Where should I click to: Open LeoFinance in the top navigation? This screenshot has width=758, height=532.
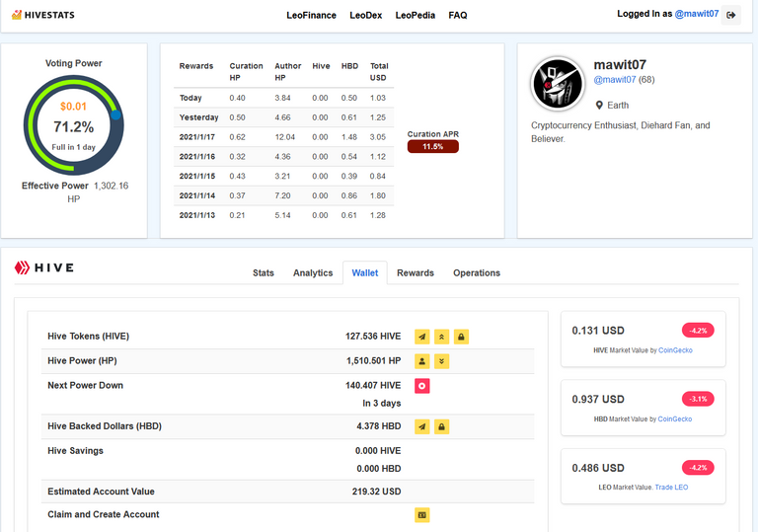pos(311,15)
